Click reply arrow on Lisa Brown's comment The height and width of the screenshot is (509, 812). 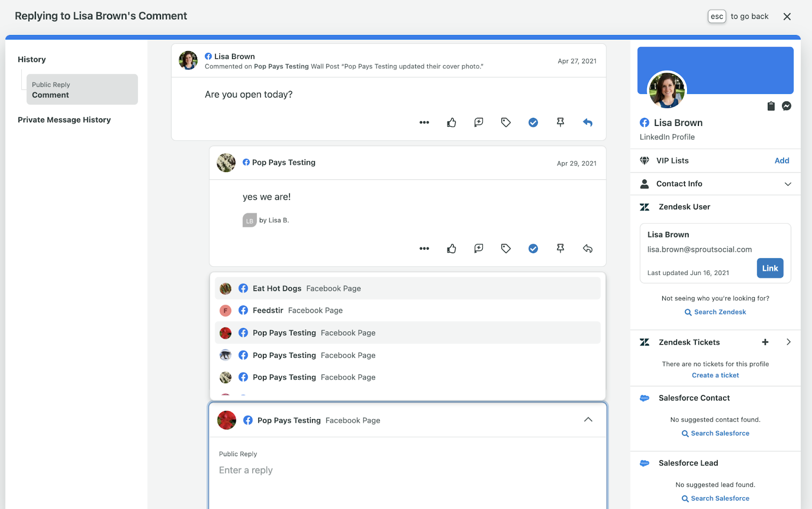[588, 122]
